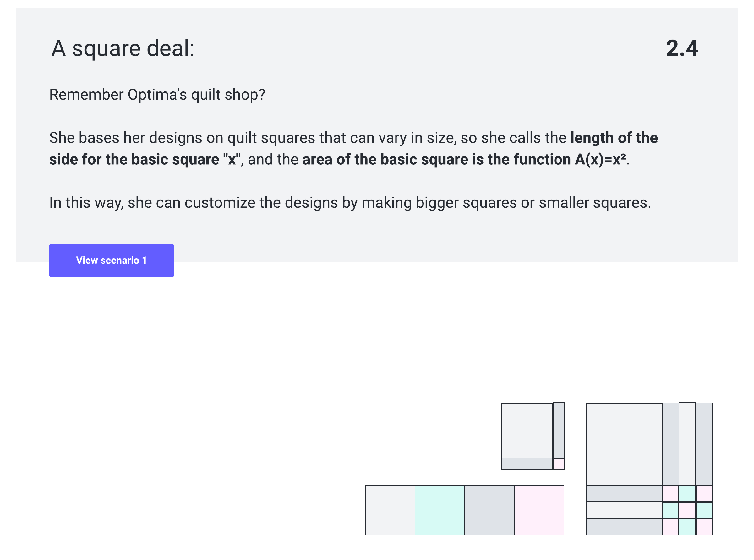Click the center pink square of the nine-square grid

687,510
